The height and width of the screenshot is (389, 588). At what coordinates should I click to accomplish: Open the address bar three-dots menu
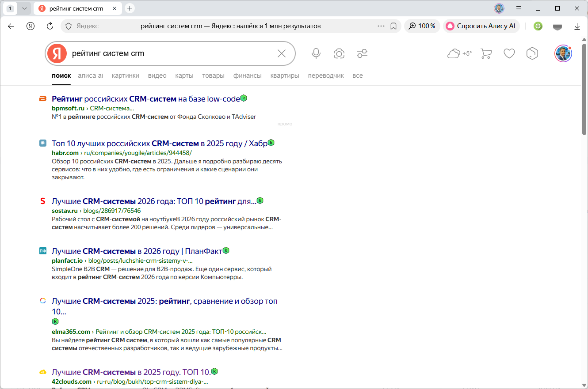click(x=381, y=26)
